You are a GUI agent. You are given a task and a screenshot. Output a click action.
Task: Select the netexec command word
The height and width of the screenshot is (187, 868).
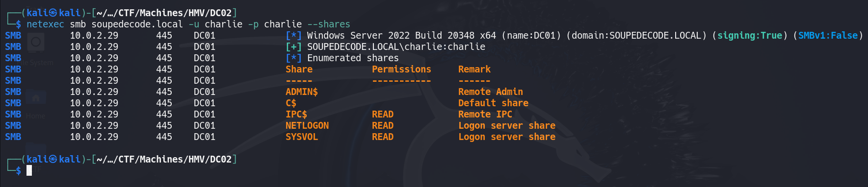tap(45, 24)
